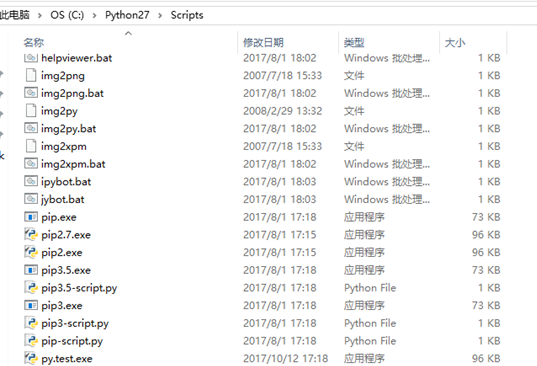The image size is (537, 366).
Task: Click the pip3.5-script.py Python file icon
Action: coord(31,288)
